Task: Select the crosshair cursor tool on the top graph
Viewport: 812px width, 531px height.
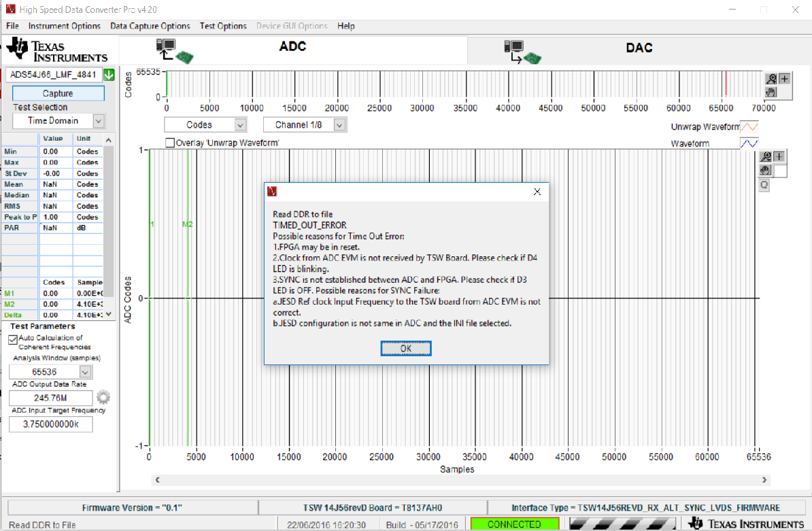Action: tap(785, 79)
